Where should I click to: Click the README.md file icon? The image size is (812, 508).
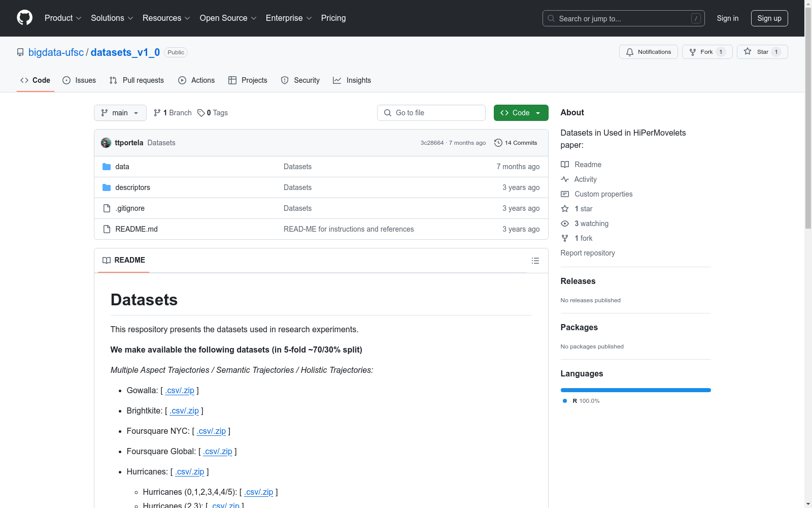(107, 229)
